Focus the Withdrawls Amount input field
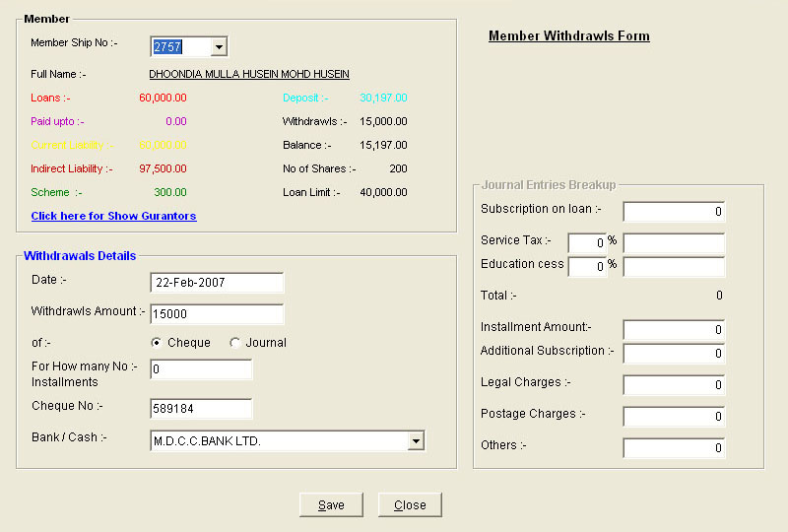This screenshot has width=788, height=532. pos(217,314)
